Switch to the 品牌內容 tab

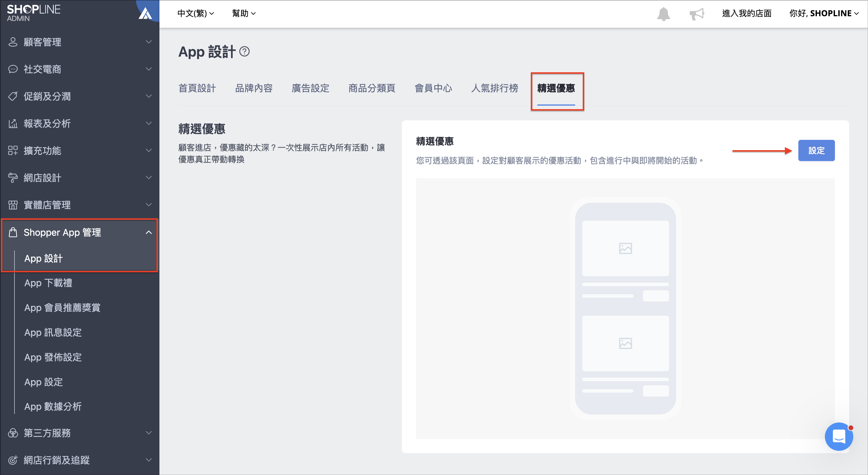coord(254,88)
